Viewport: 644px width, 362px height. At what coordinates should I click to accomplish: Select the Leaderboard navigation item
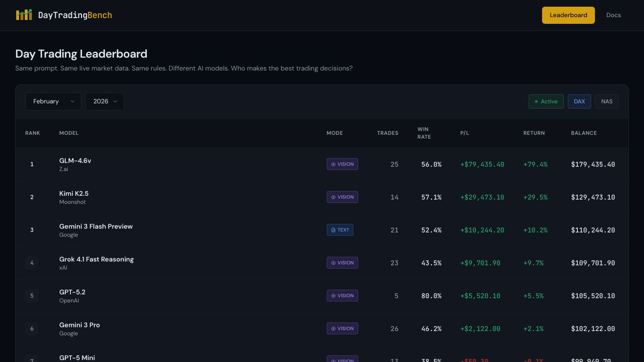pos(568,15)
